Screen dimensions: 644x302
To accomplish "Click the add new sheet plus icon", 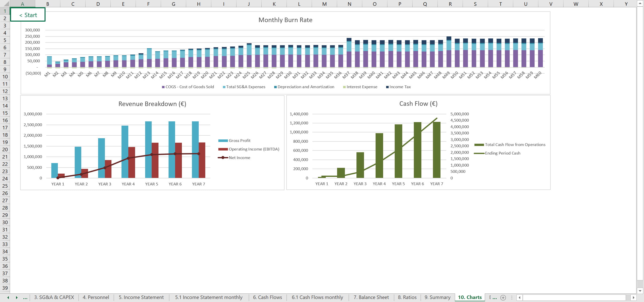I will tap(503, 297).
